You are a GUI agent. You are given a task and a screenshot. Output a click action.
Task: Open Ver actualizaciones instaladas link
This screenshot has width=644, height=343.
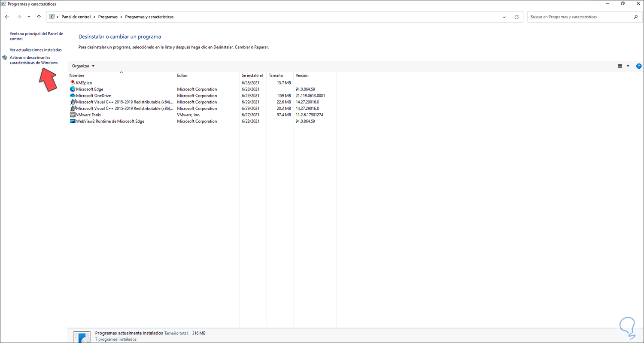[36, 50]
